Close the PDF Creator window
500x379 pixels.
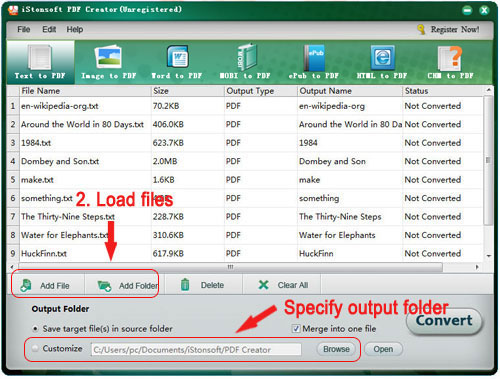[484, 11]
